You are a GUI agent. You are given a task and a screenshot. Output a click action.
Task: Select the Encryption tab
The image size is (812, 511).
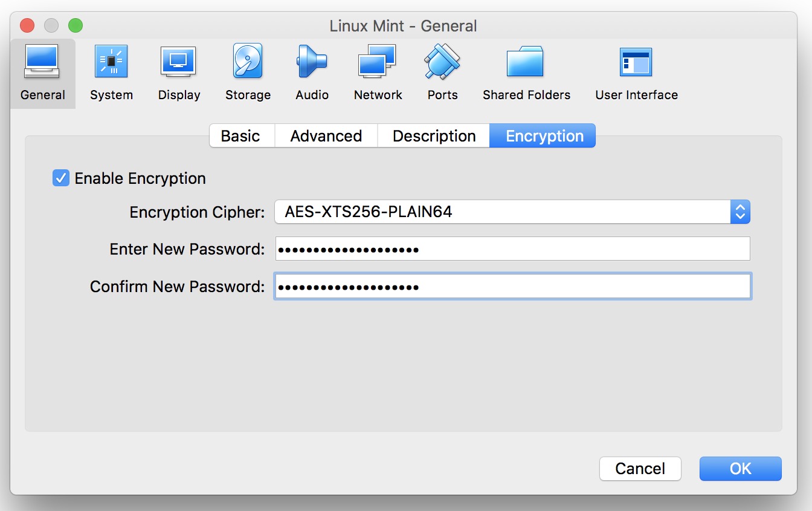(x=544, y=136)
